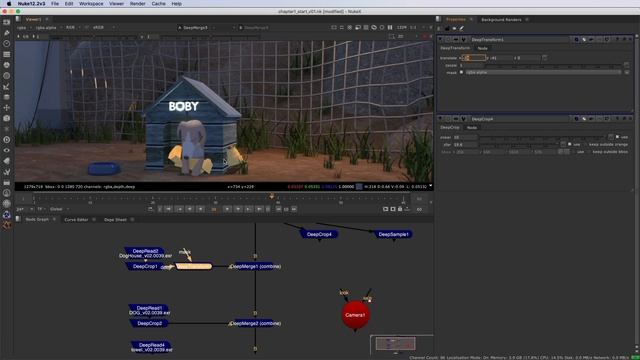Open the mask channel dropdown
Screen dimensions: 640x360
pyautogui.click(x=543, y=72)
